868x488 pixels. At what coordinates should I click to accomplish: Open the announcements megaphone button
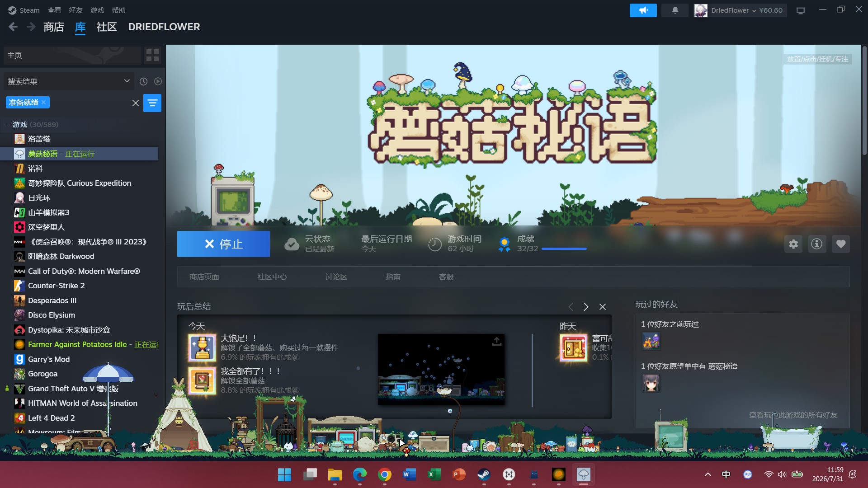click(x=643, y=10)
